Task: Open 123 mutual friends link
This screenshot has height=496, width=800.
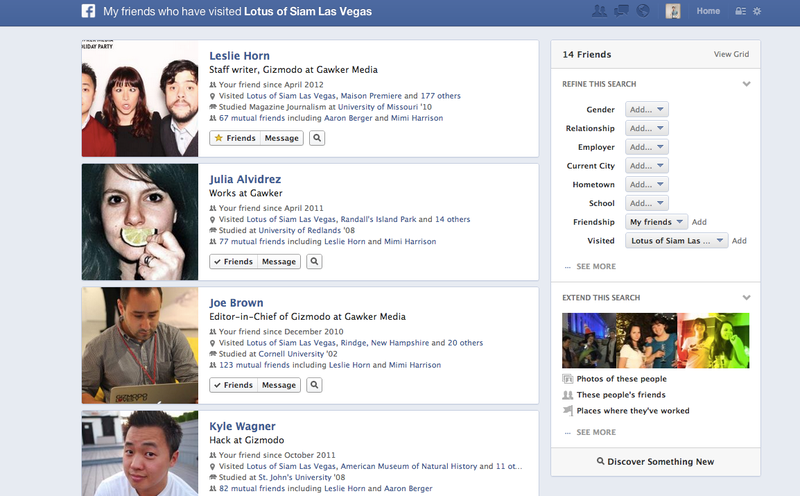Action: point(254,365)
